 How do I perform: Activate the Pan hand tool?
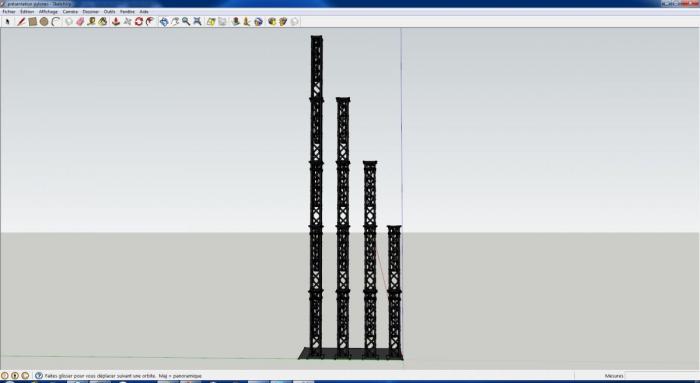pyautogui.click(x=175, y=21)
